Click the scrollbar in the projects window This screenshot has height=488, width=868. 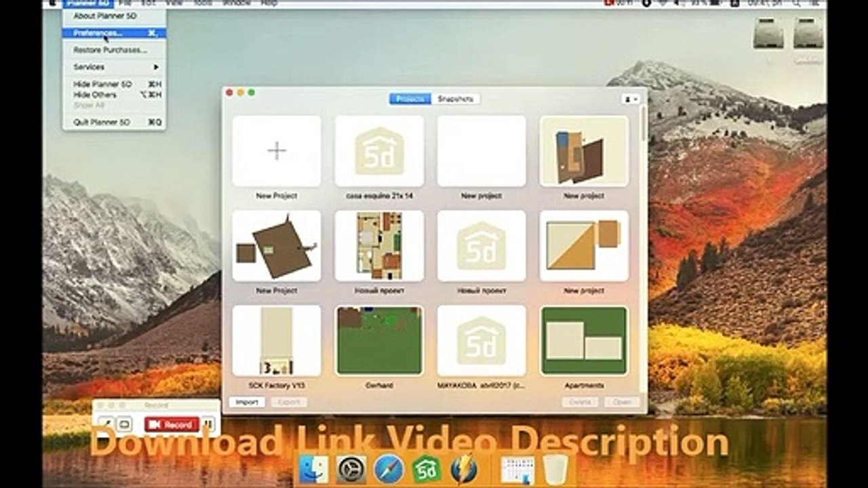644,123
